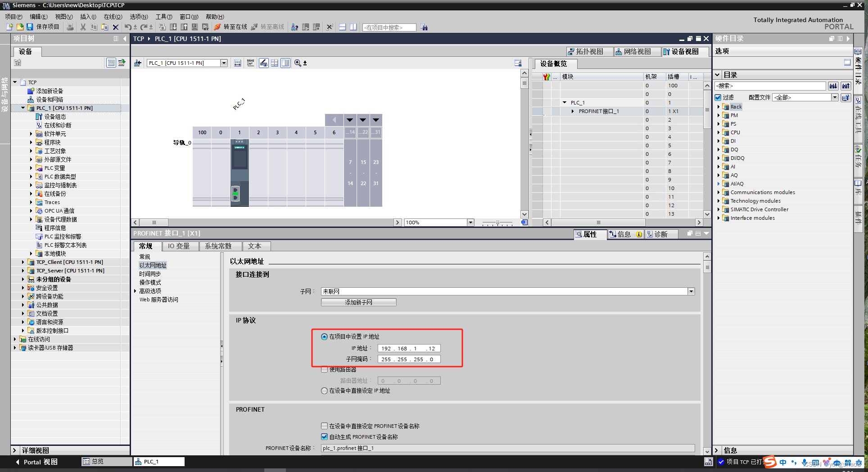Open the zoom percentage 100% dropdown
The image size is (868, 472).
click(x=470, y=222)
